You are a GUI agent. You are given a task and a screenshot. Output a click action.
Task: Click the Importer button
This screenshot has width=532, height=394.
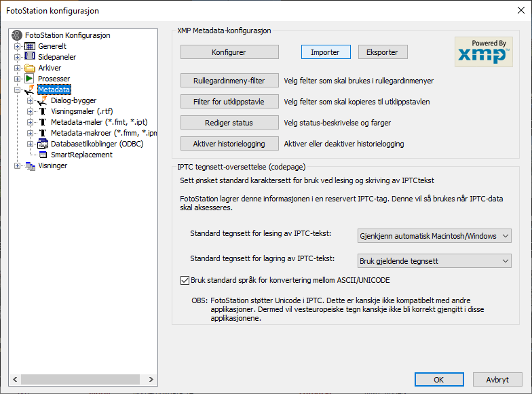[325, 52]
